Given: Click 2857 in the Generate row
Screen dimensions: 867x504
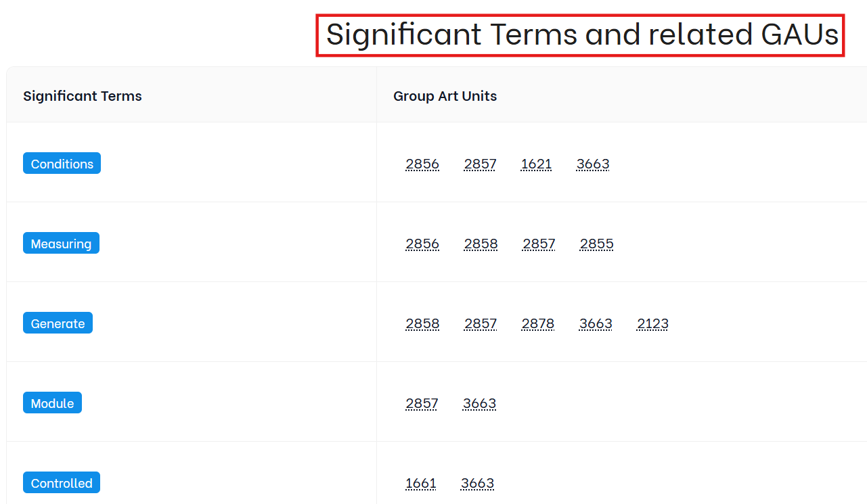Looking at the screenshot, I should coord(481,323).
